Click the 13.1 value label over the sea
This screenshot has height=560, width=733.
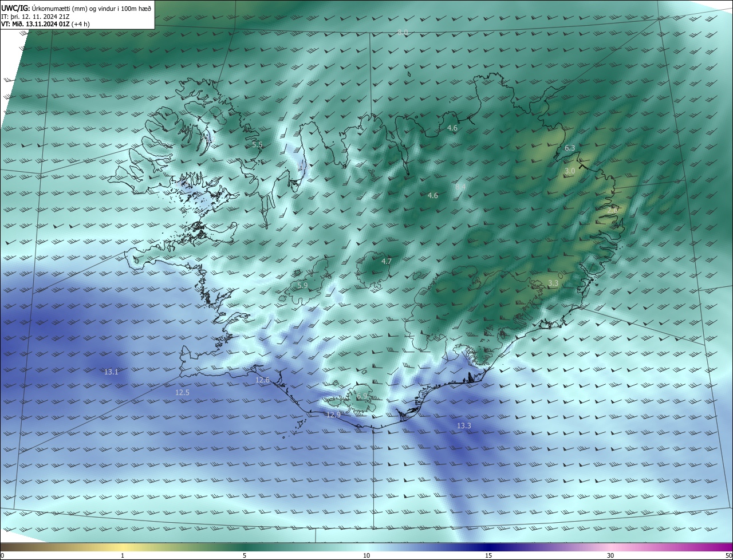pyautogui.click(x=111, y=372)
